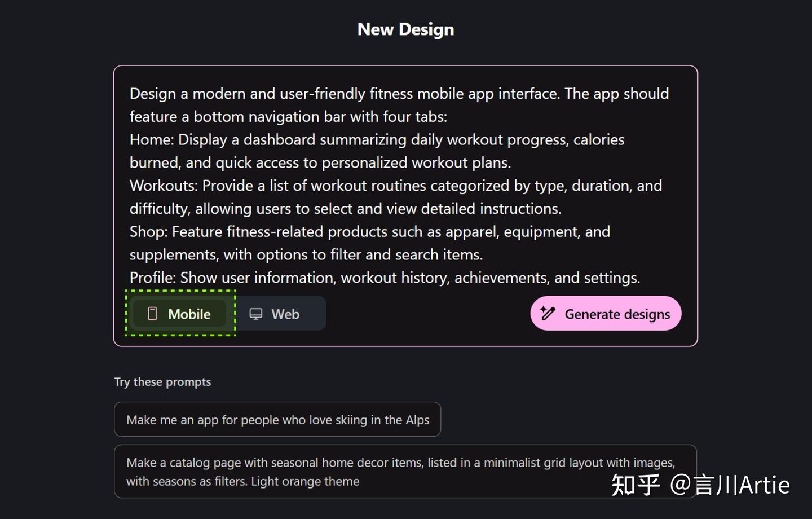Screen dimensions: 812x519
Task: Select the mobile device glyph inside the dashed outline
Action: [153, 314]
